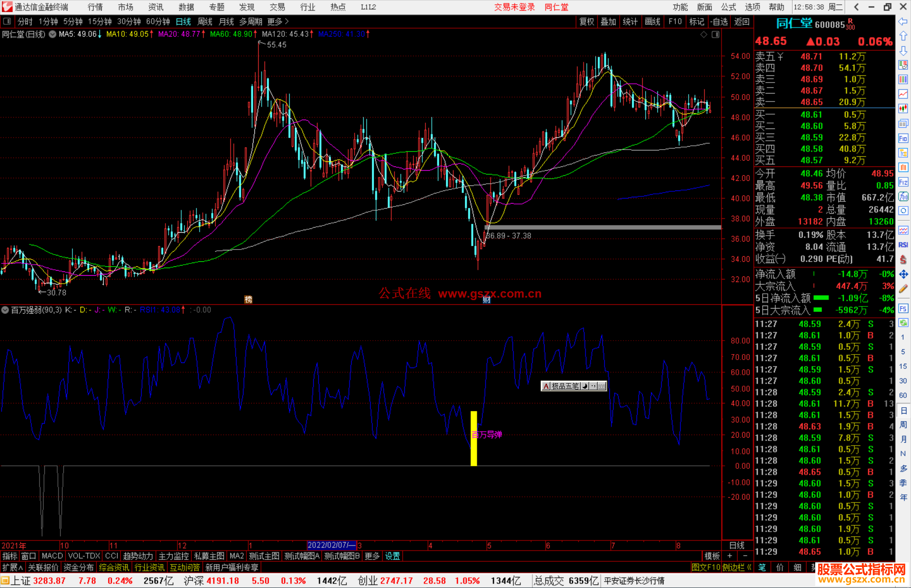This screenshot has height=588, width=911.
Task: Open the colored quote table icon
Action: coord(903,79)
